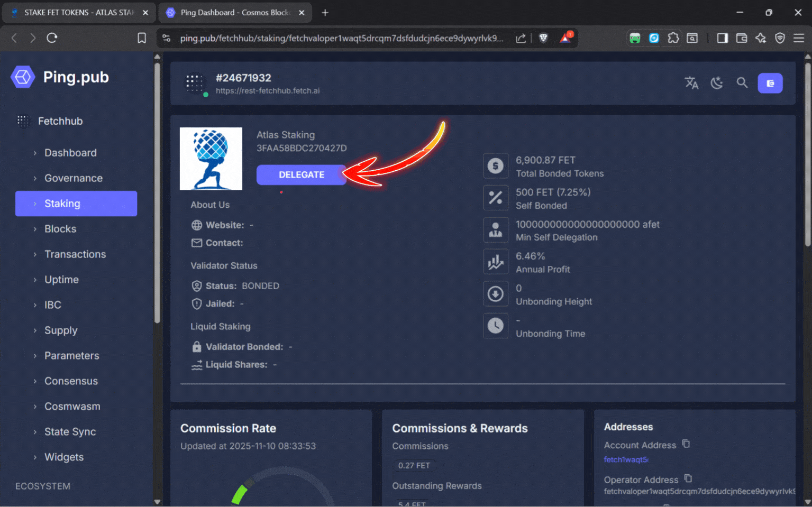Open the Uptime menu item

point(61,280)
